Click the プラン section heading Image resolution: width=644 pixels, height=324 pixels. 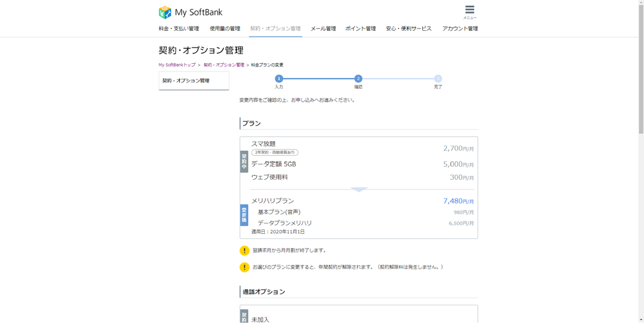(x=251, y=124)
